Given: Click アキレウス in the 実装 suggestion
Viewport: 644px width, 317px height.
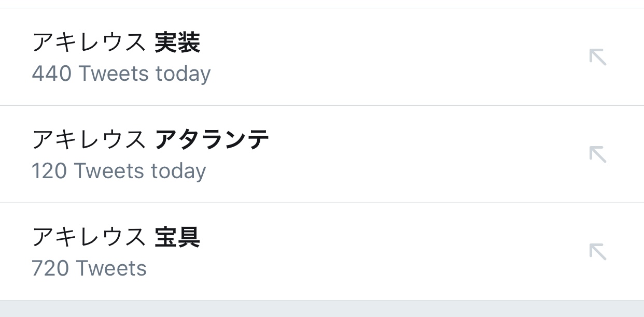Looking at the screenshot, I should coord(88,44).
